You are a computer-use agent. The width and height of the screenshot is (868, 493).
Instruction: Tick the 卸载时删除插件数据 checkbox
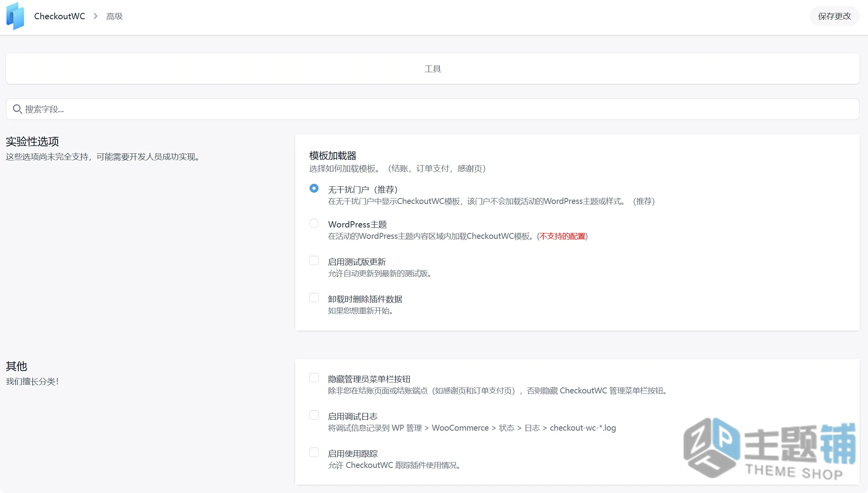tap(314, 298)
